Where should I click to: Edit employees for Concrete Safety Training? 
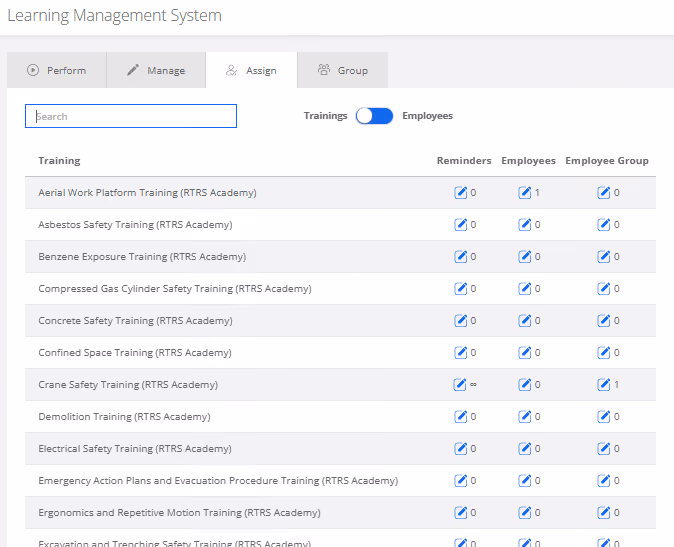coord(524,321)
